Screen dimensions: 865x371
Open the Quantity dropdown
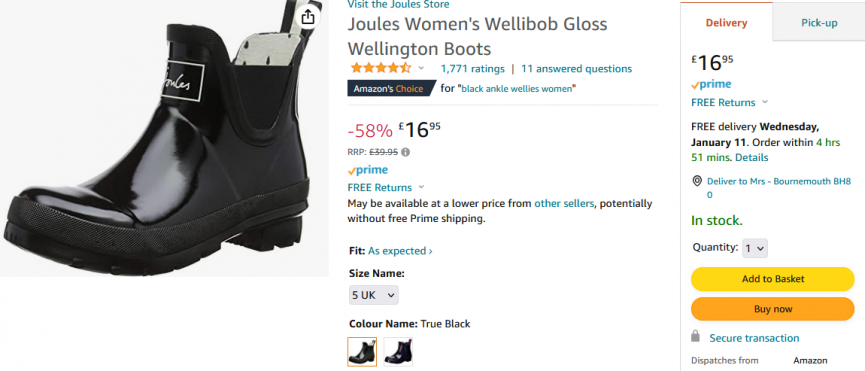[x=755, y=248]
